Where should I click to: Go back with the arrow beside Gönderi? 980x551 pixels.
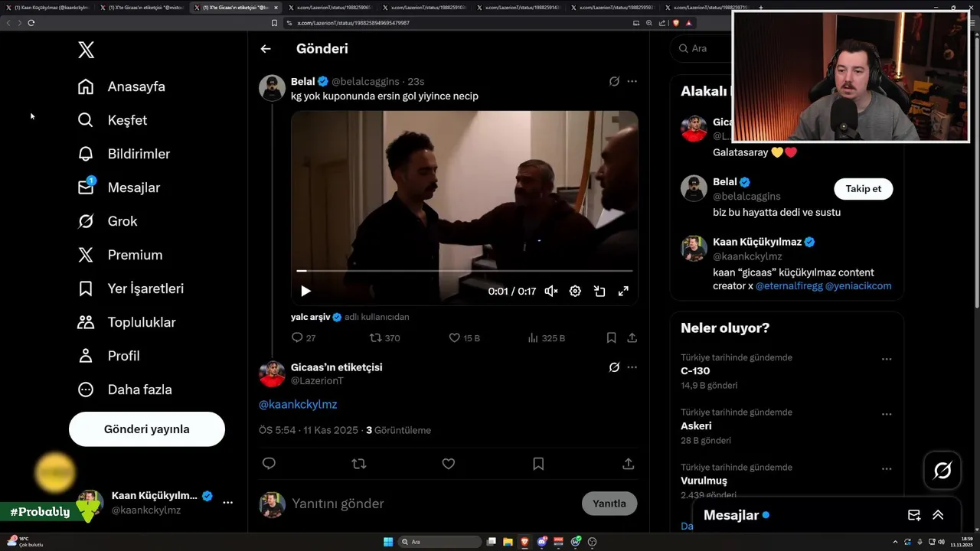(266, 48)
